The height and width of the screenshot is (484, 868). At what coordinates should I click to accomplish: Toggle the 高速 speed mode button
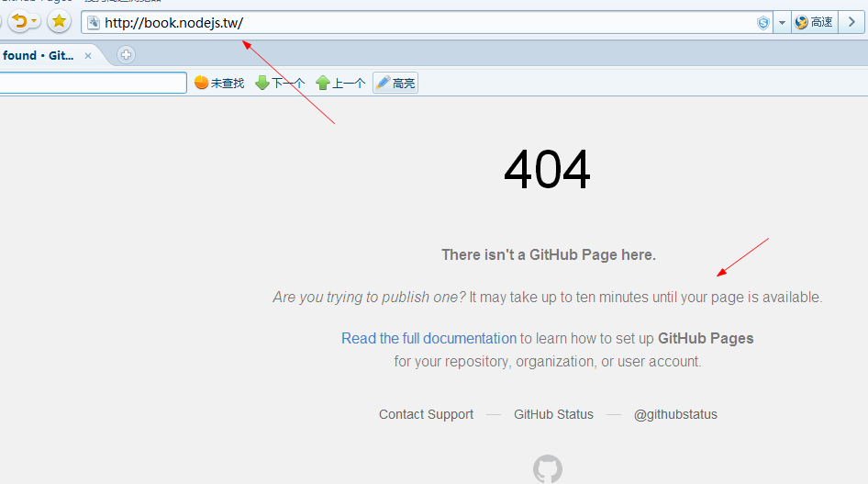(x=814, y=22)
